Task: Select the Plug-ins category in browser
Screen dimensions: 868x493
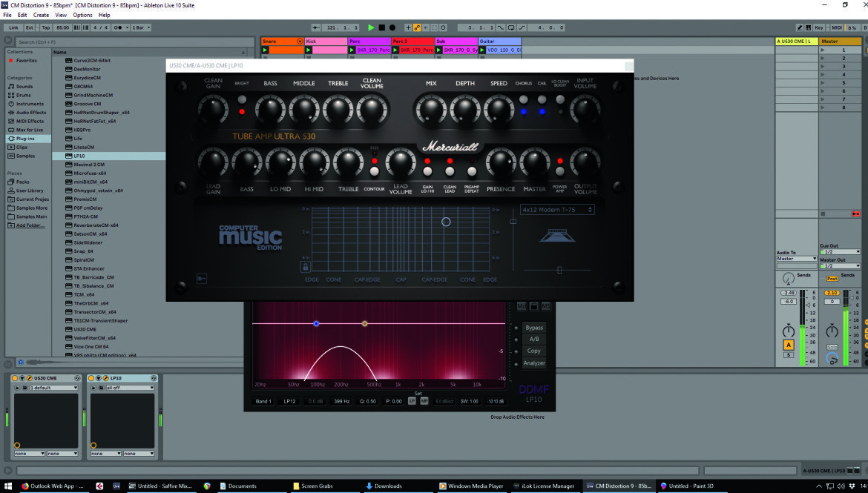Action: point(29,139)
